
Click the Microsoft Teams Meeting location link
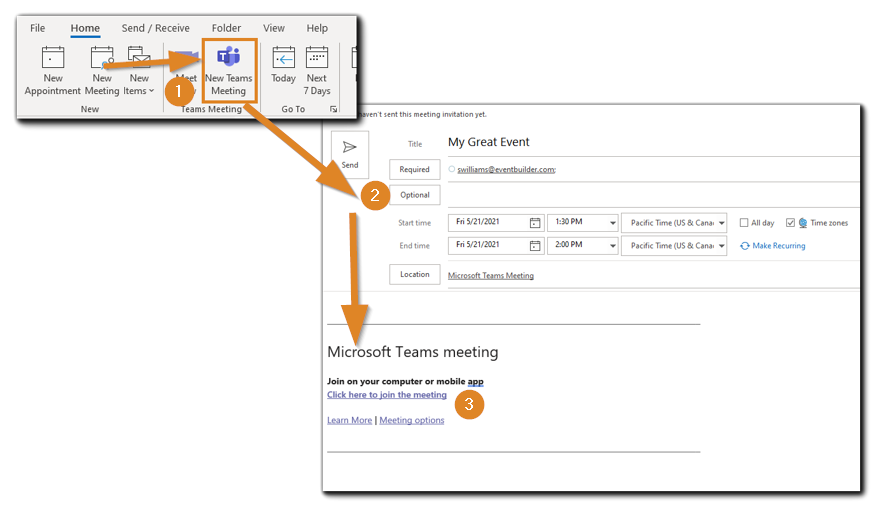[490, 275]
